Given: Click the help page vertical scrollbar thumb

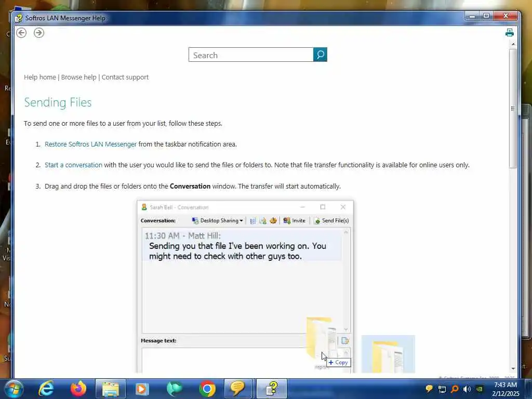Looking at the screenshot, I should pos(513,109).
